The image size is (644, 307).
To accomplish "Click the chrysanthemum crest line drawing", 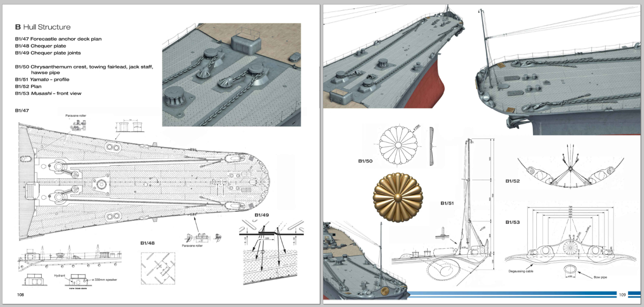I will tap(398, 145).
